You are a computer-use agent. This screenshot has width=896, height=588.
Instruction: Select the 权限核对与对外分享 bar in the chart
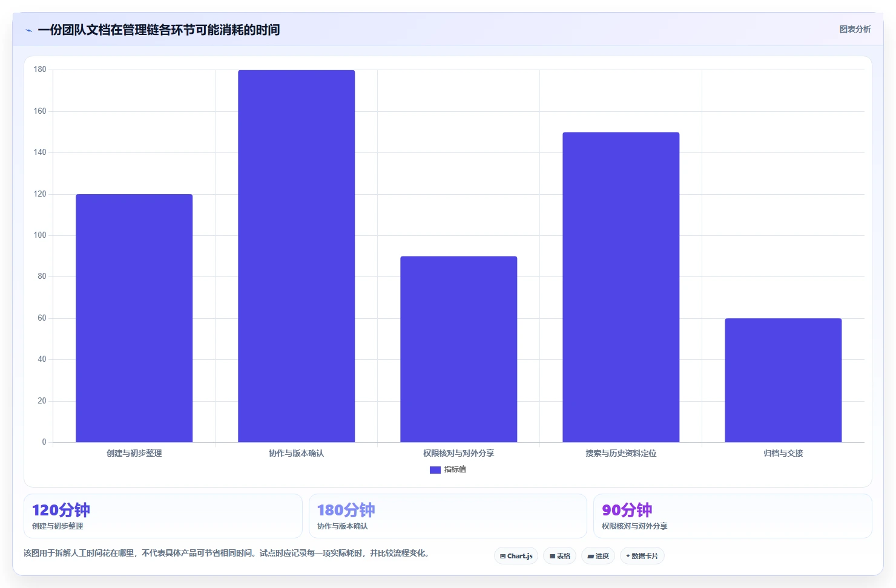click(459, 349)
